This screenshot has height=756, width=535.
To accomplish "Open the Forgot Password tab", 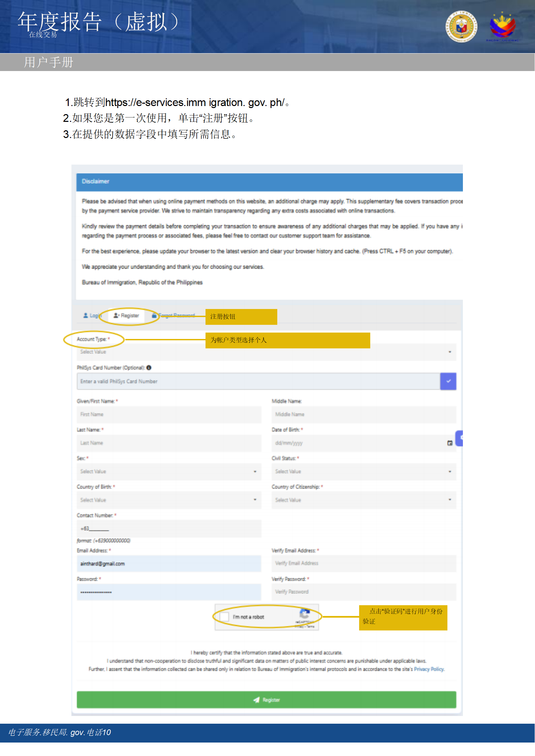I will [x=173, y=315].
